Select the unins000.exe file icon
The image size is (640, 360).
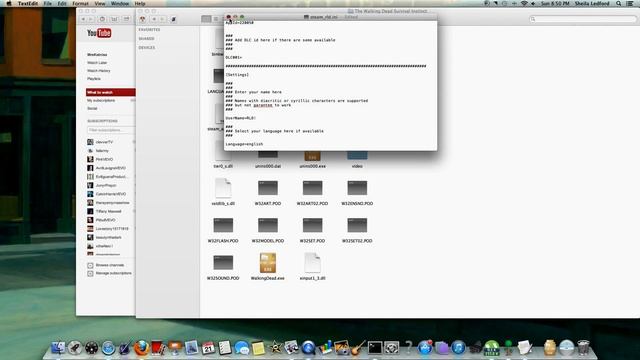[x=312, y=155]
